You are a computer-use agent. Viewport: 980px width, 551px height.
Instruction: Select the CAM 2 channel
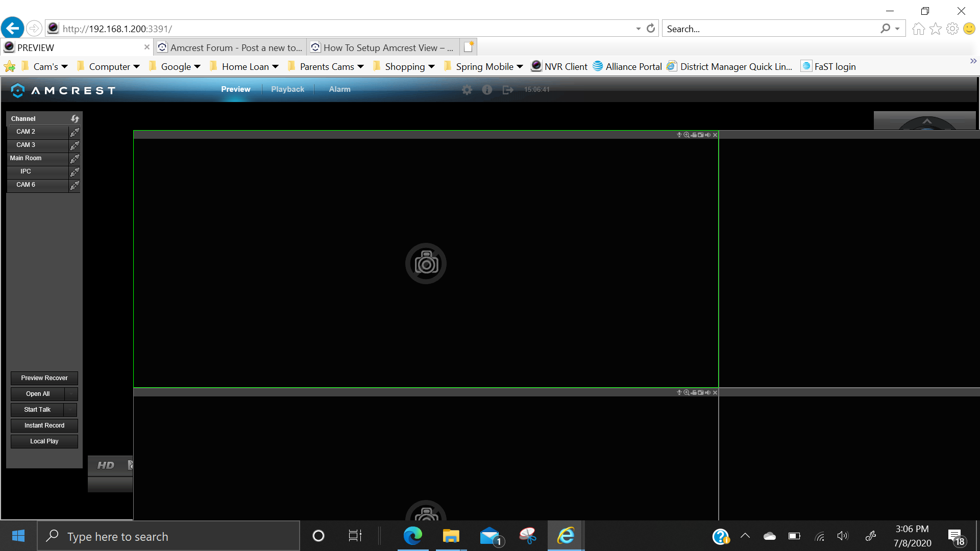(x=38, y=132)
